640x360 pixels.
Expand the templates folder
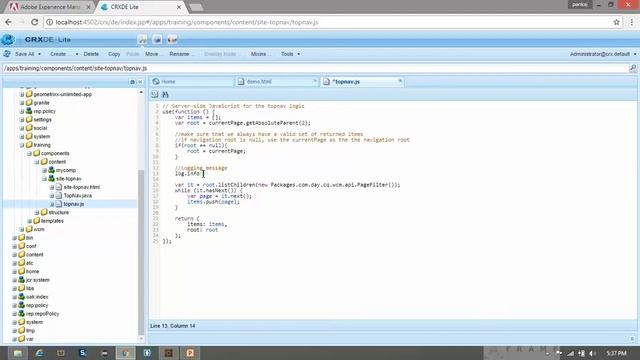pos(29,221)
